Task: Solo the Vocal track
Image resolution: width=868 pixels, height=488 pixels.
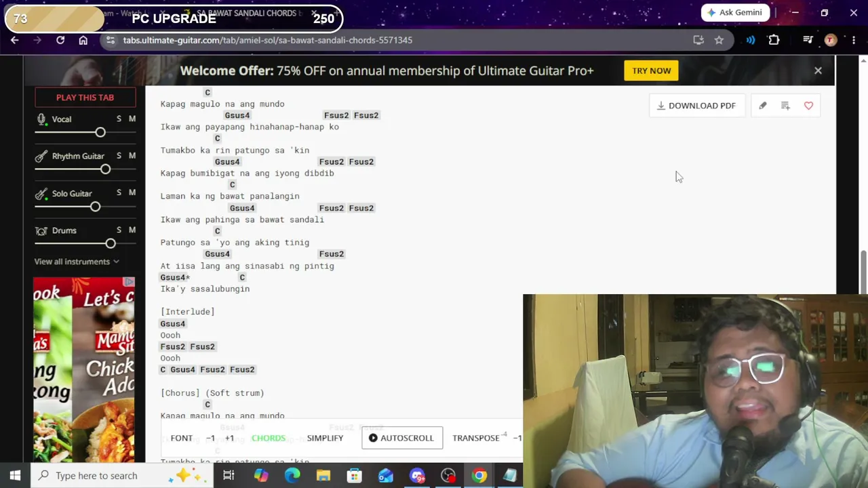Action: coord(119,119)
